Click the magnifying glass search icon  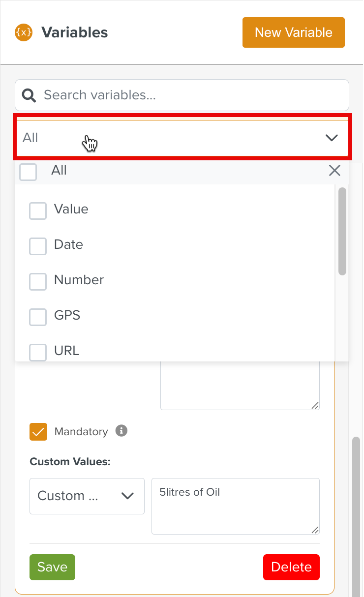(29, 95)
